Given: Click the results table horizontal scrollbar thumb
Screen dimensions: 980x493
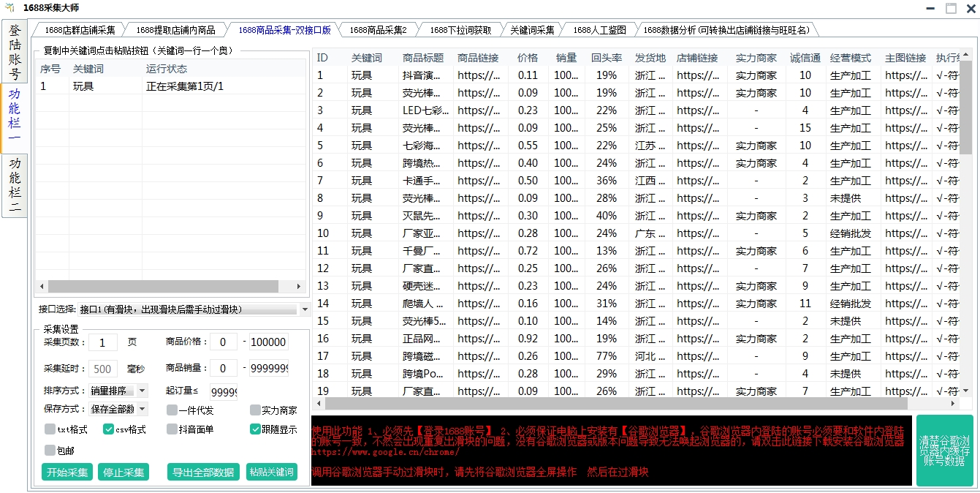Looking at the screenshot, I should 616,404.
